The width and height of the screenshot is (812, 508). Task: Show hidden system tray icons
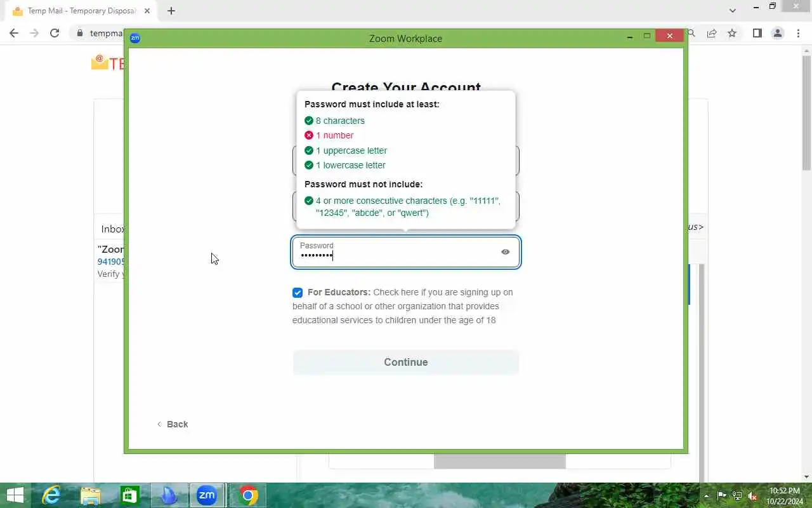[707, 496]
